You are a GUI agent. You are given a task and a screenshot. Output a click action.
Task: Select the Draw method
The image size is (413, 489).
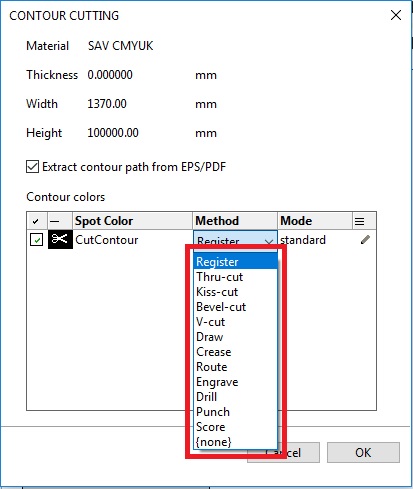click(235, 337)
